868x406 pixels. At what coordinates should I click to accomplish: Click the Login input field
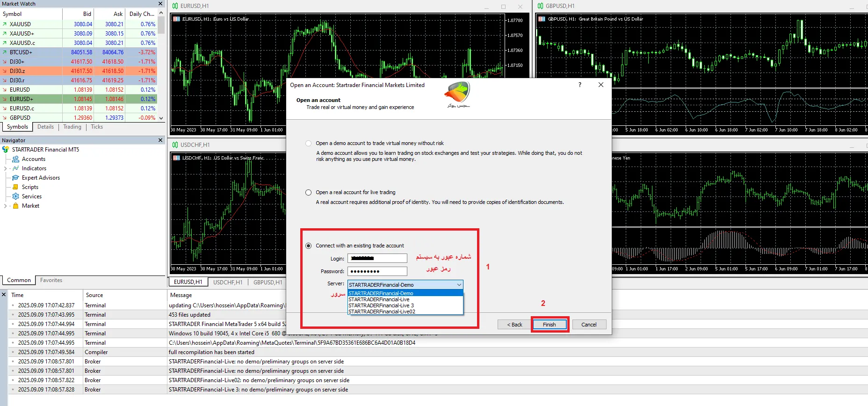pos(377,259)
